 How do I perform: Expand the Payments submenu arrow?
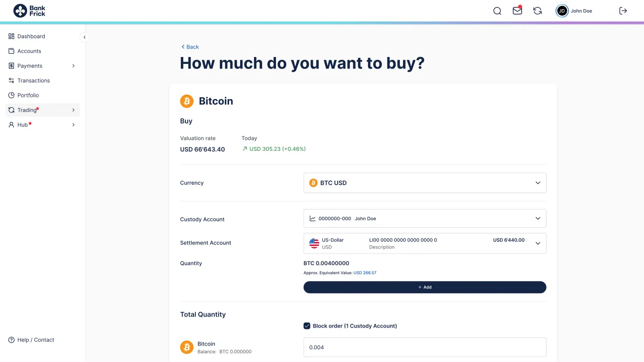74,66
